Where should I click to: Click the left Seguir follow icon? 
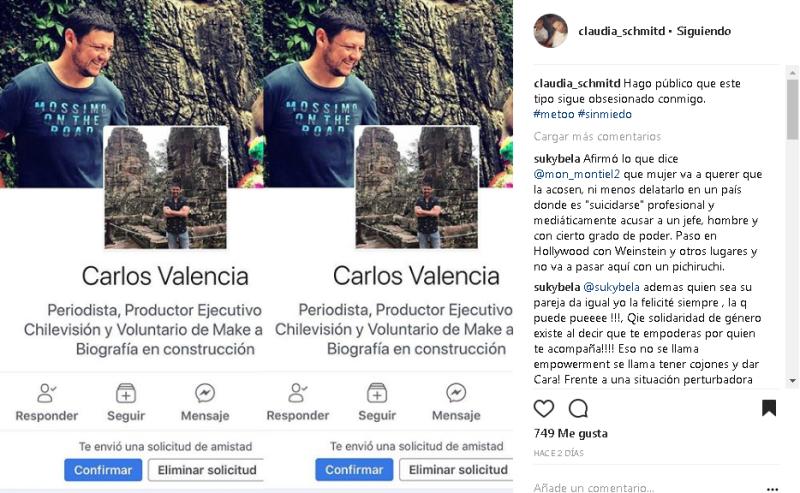point(126,393)
